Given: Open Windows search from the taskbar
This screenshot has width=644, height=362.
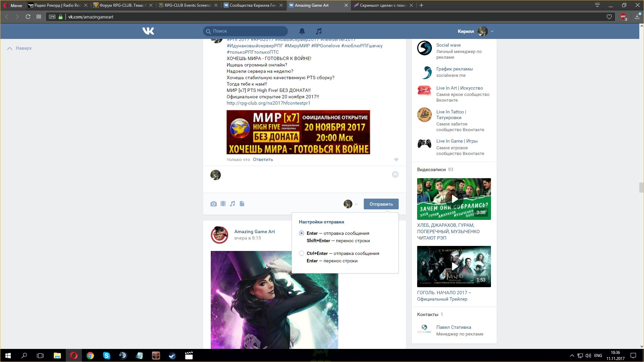Looking at the screenshot, I should [24, 356].
